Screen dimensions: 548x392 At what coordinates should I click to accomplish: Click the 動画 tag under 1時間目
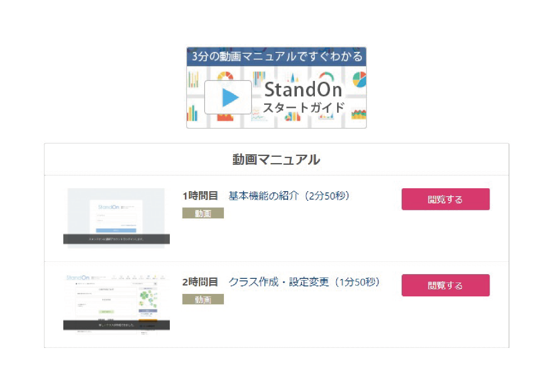point(203,213)
